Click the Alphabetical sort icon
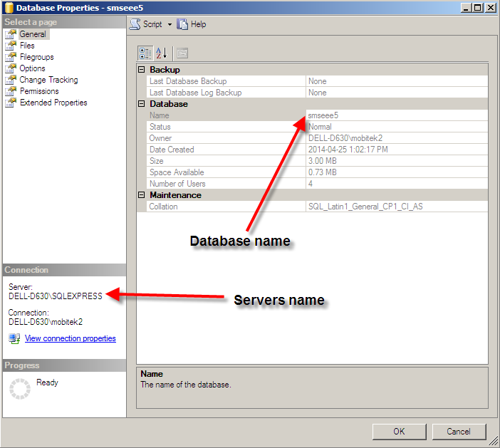Image resolution: width=500 pixels, height=448 pixels. point(161,53)
